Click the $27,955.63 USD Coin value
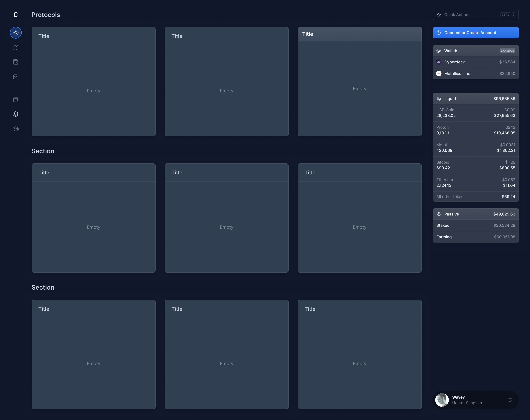530x420 pixels. pyautogui.click(x=505, y=116)
